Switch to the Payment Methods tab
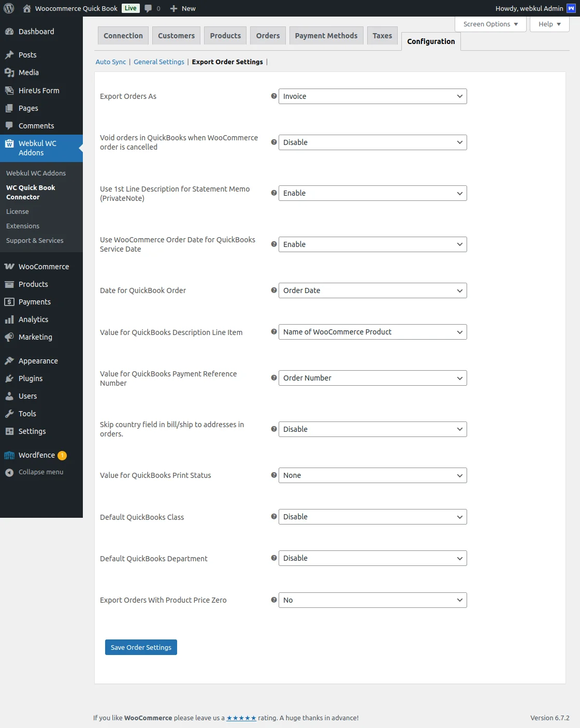 [326, 35]
